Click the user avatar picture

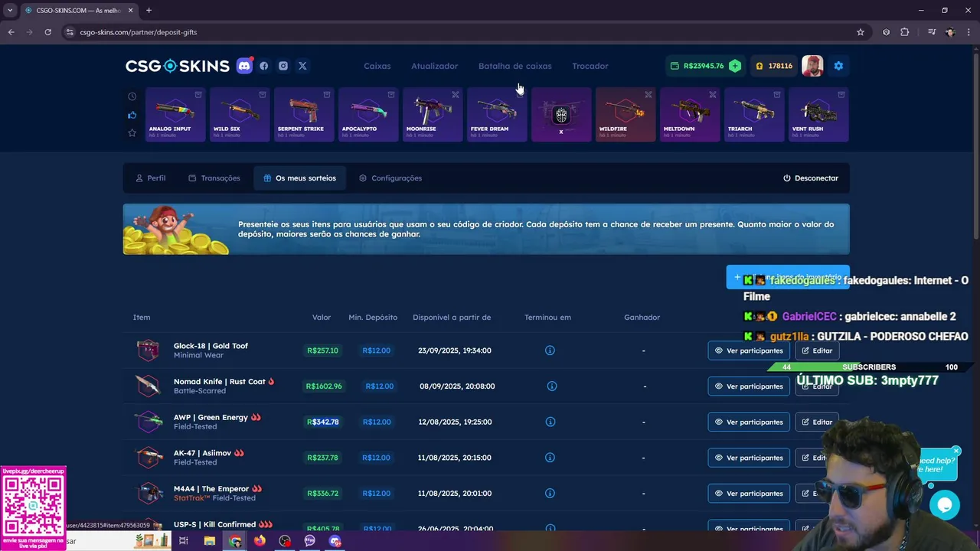pyautogui.click(x=812, y=66)
